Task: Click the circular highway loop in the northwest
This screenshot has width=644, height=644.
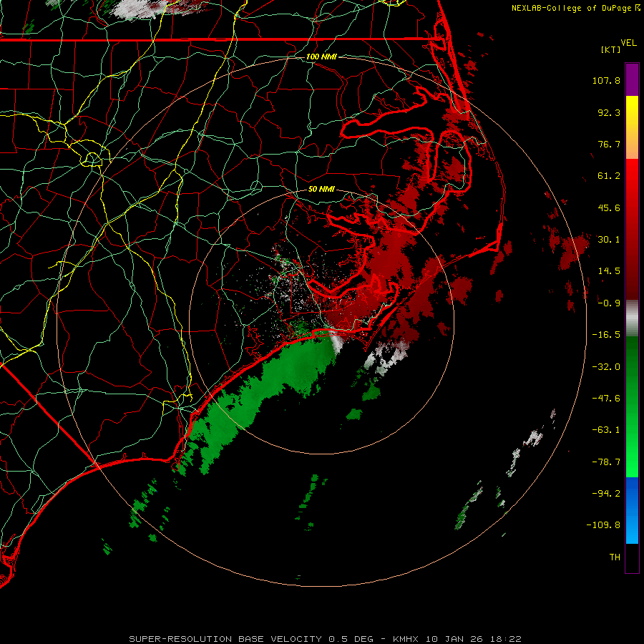Action: click(92, 159)
